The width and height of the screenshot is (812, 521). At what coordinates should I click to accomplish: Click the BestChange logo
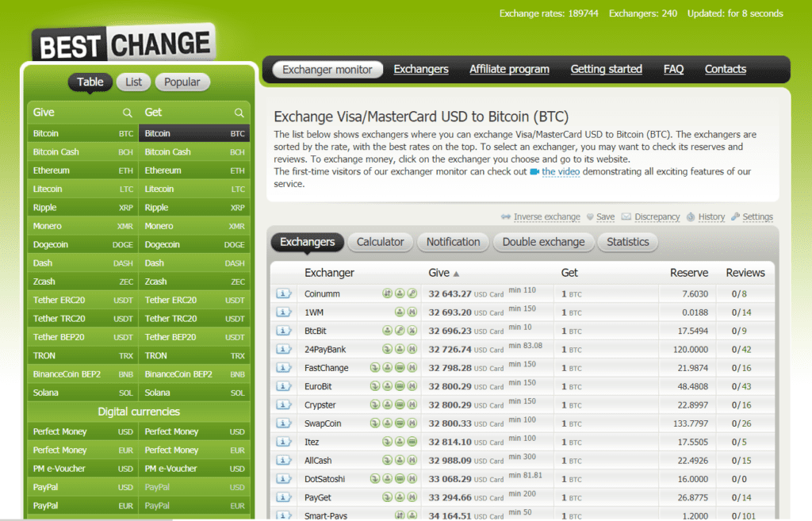[x=124, y=44]
